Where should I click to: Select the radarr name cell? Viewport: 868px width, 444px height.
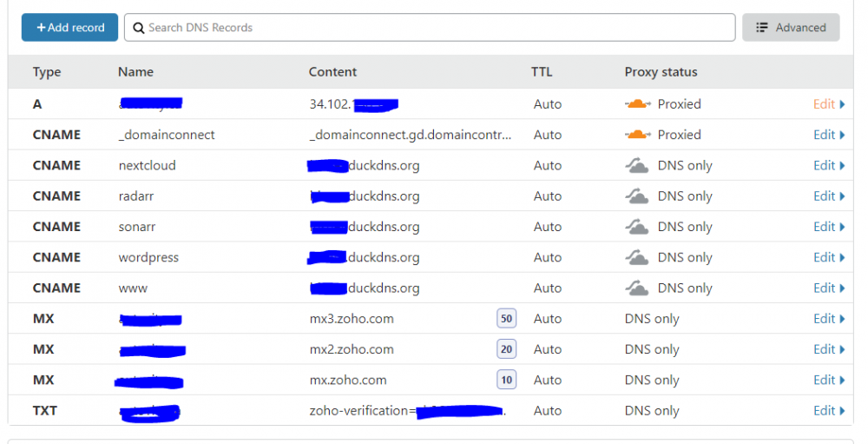click(x=136, y=196)
